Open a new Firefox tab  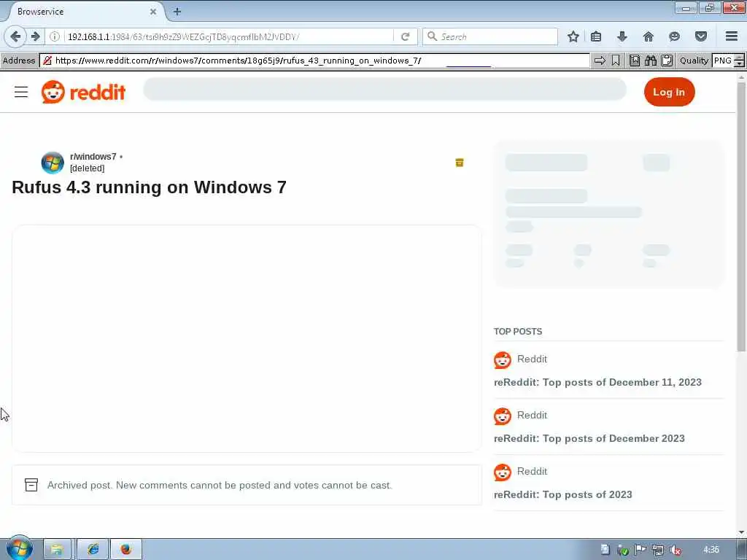pos(177,12)
